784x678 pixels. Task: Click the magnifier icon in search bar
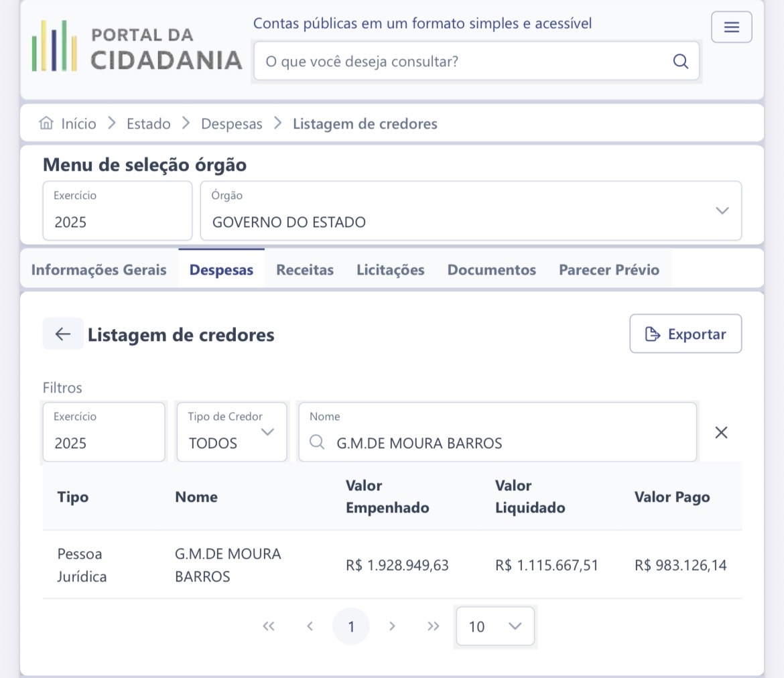pos(680,62)
